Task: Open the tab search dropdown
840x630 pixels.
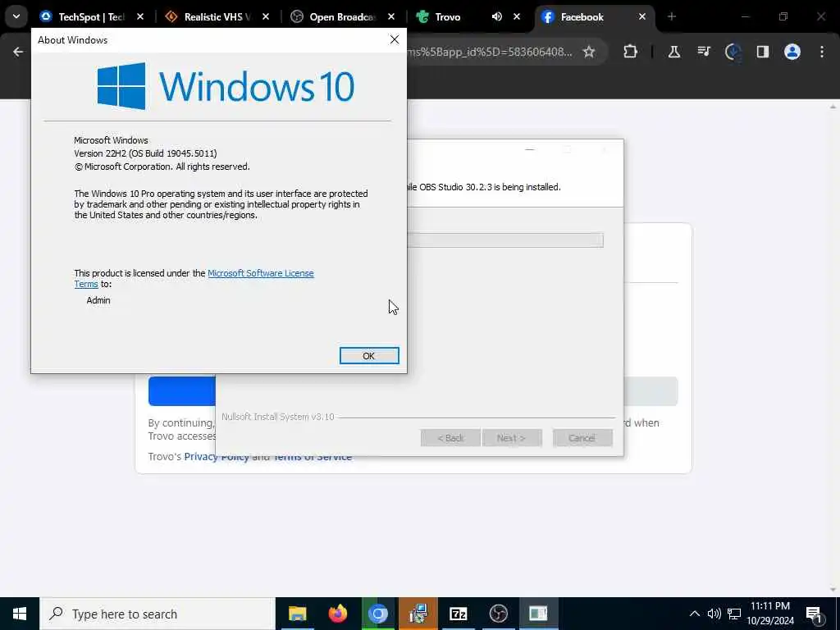Action: [16, 16]
